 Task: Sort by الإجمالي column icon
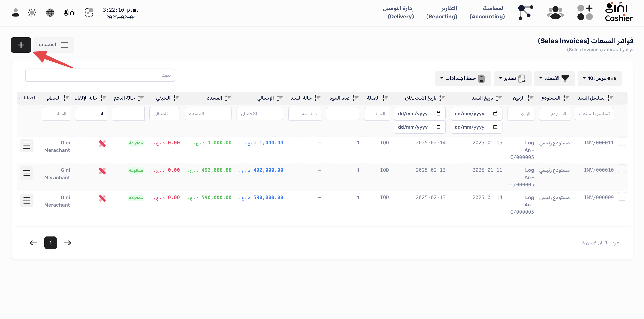coord(280,98)
